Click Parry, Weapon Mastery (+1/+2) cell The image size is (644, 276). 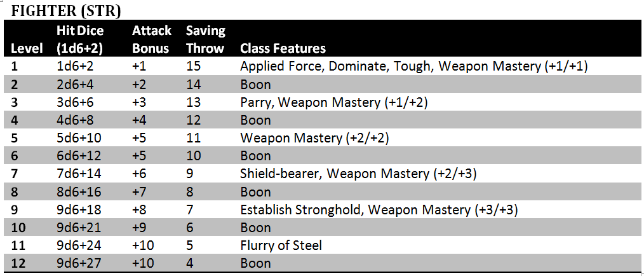click(334, 102)
